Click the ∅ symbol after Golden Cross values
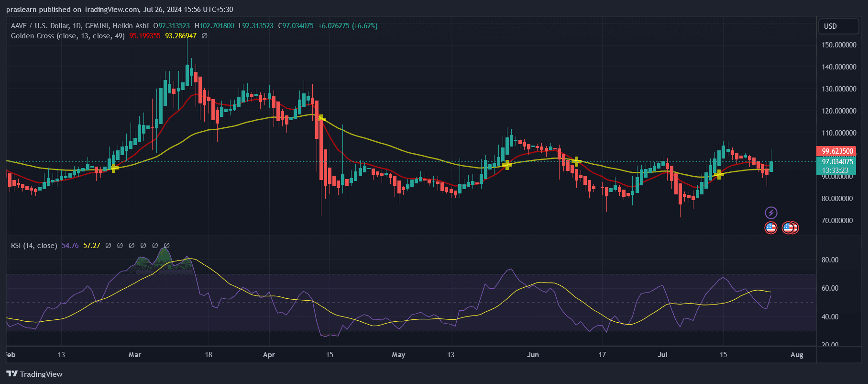The height and width of the screenshot is (384, 868). coord(204,36)
